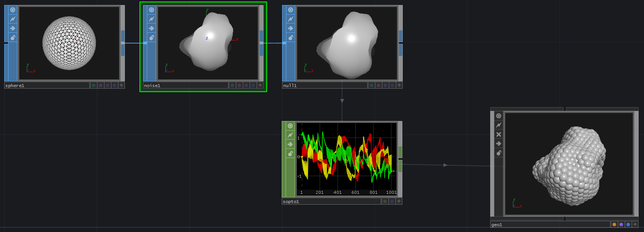Select the null1 node viewer
Image resolution: width=644 pixels, height=232 pixels.
point(347,43)
